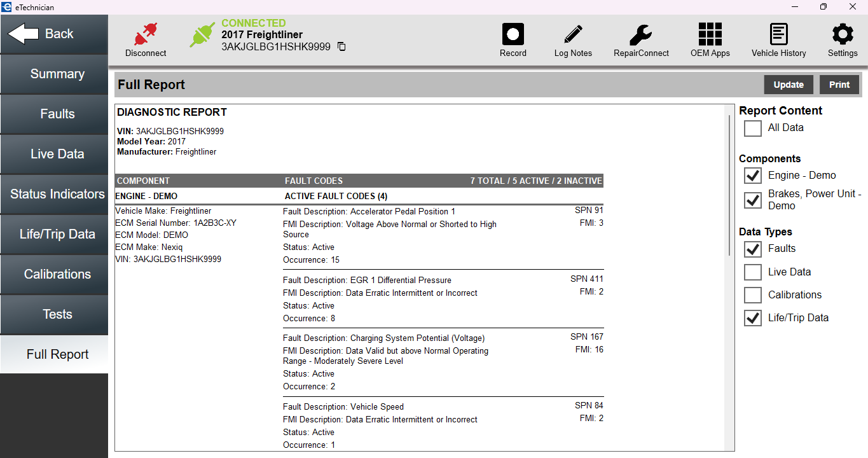Click the Print report button
The width and height of the screenshot is (868, 458).
coord(839,85)
